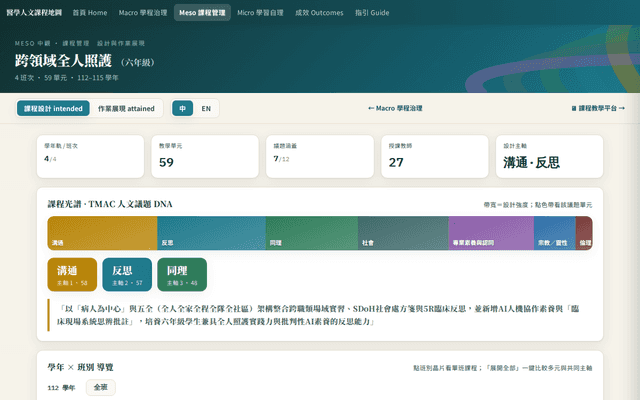Viewport: 640px width, 400px height.
Task: Click the gold 溝通 spectrum band
Action: click(102, 233)
